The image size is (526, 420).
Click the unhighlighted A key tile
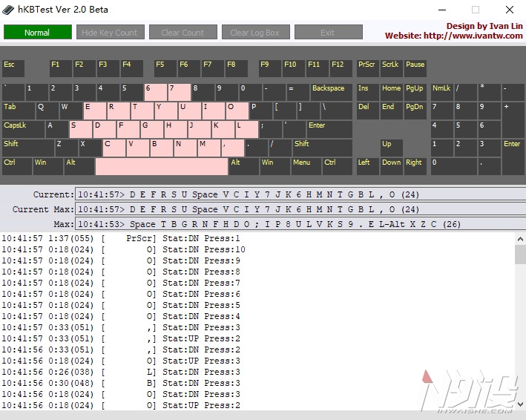click(57, 129)
